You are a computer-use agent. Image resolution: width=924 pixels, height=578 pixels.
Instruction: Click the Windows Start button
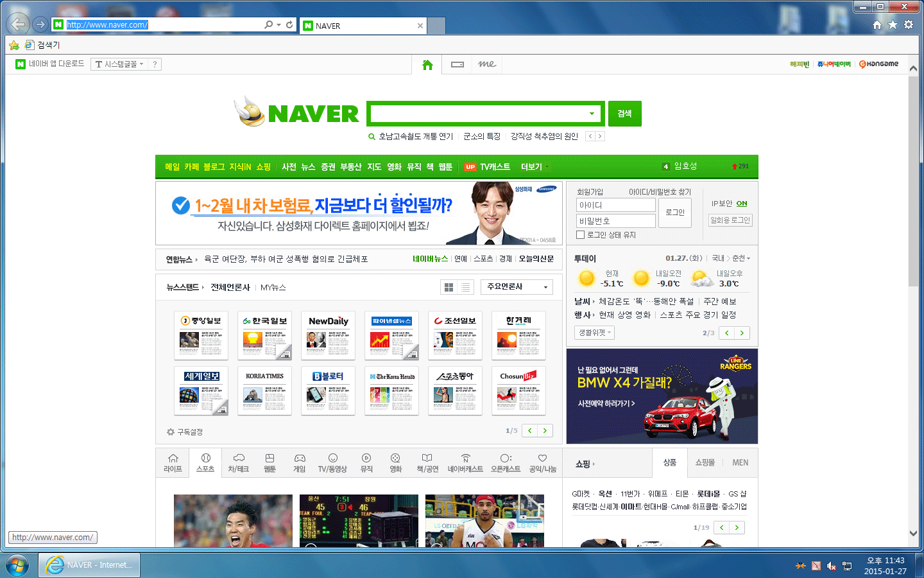click(x=17, y=565)
